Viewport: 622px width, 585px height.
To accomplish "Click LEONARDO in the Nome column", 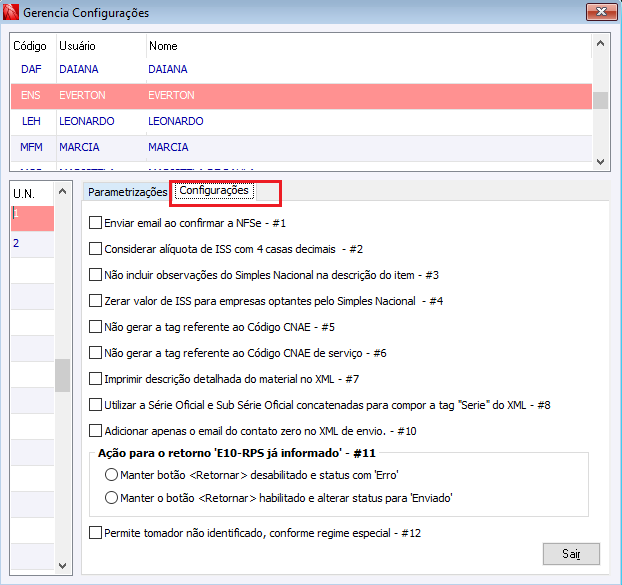I will pos(176,121).
